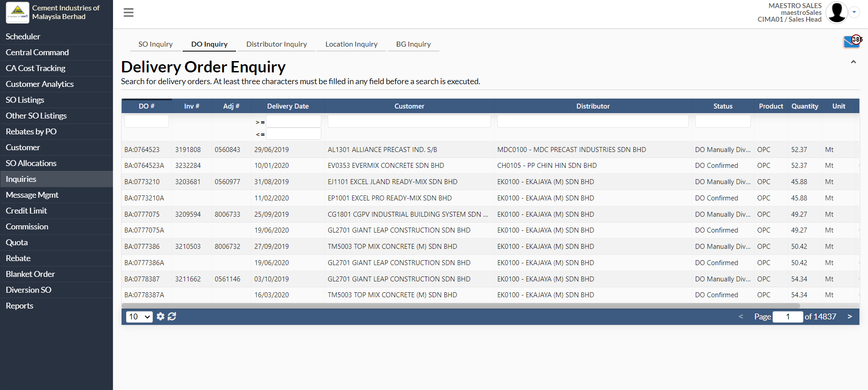868x390 pixels.
Task: Click delivery date 16/03/2020
Action: (x=271, y=295)
